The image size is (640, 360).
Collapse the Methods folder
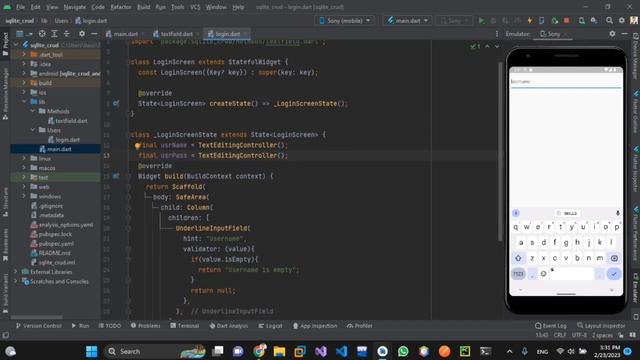click(x=33, y=111)
